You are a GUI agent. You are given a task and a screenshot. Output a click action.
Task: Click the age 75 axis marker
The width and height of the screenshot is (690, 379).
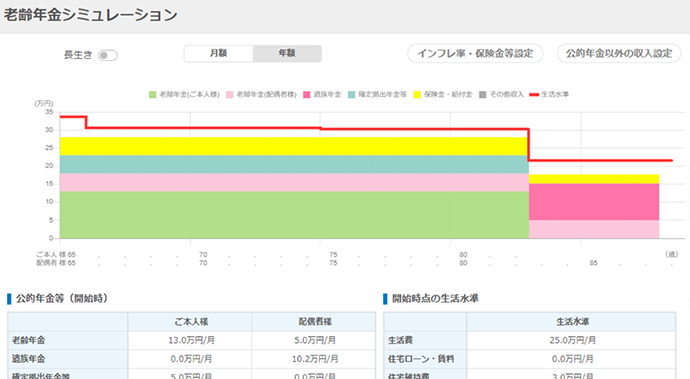click(334, 255)
